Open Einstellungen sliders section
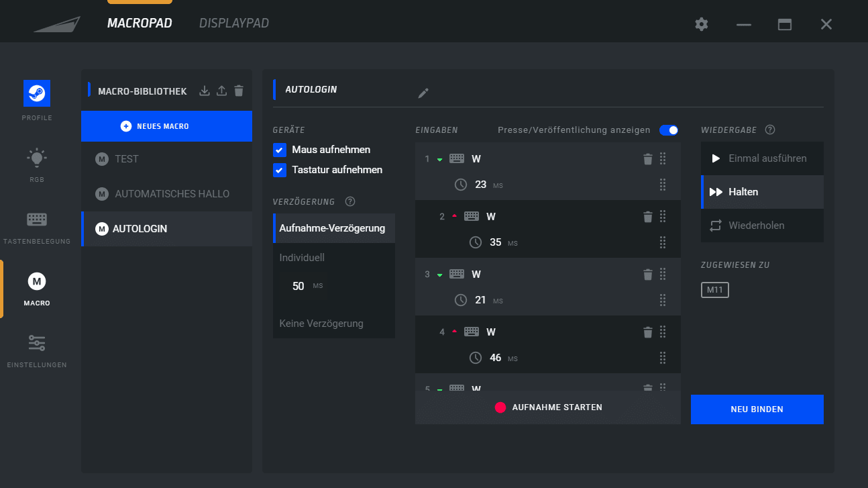The image size is (868, 488). [x=37, y=344]
